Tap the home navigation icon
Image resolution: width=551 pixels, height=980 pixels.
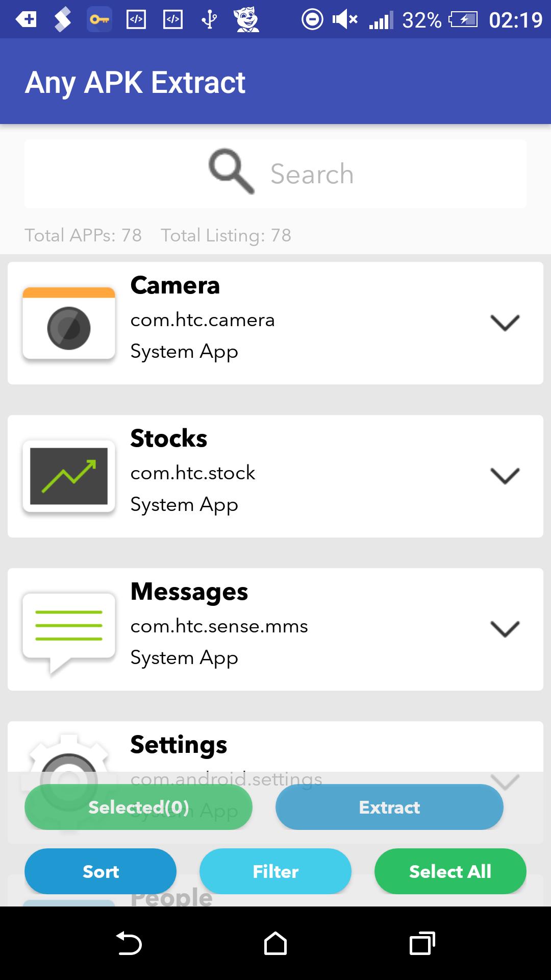[x=275, y=943]
